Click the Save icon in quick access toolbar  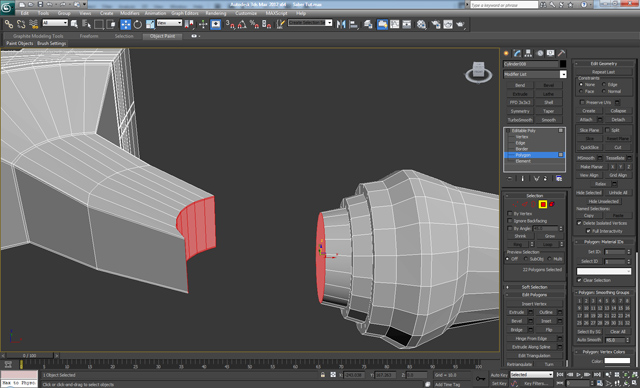[40, 4]
